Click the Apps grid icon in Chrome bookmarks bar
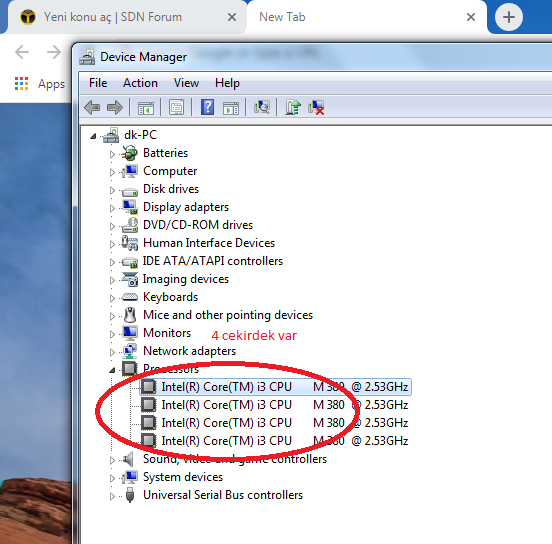The image size is (552, 544). (21, 83)
